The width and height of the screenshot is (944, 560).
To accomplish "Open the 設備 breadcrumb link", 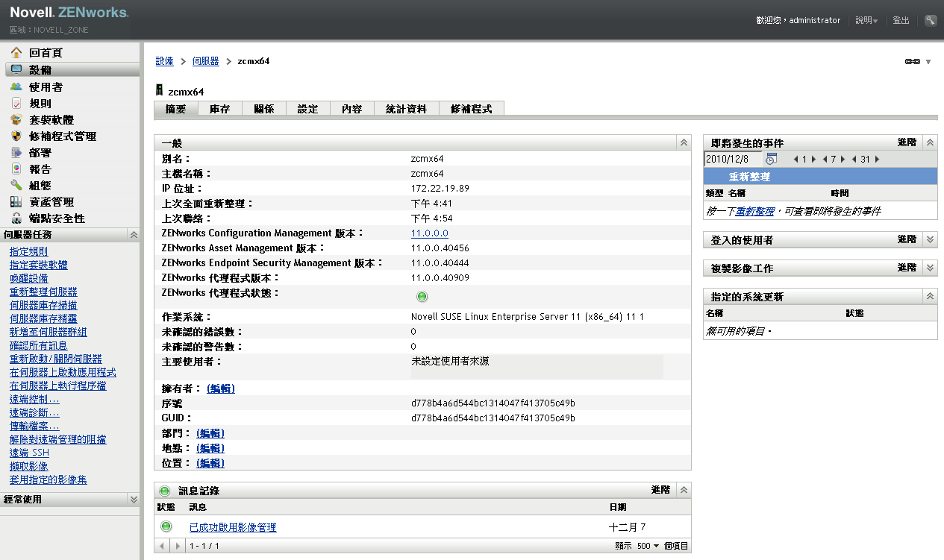I will point(164,61).
